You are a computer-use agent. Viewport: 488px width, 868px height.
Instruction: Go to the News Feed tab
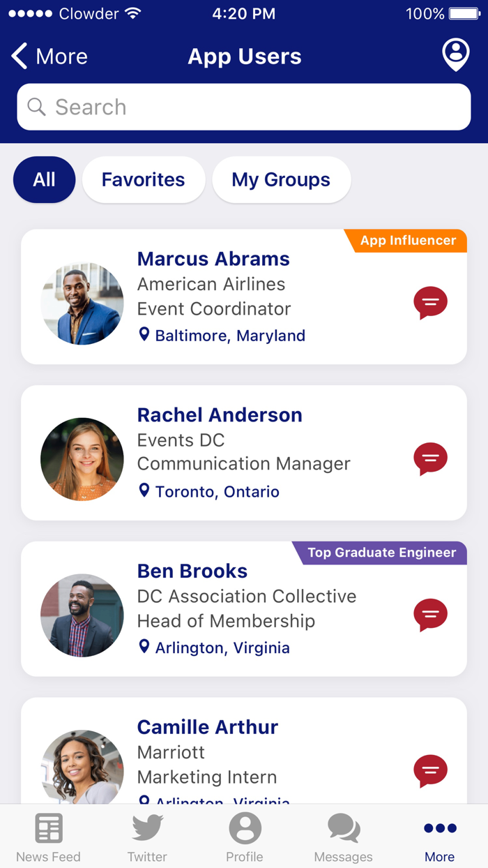point(49,835)
